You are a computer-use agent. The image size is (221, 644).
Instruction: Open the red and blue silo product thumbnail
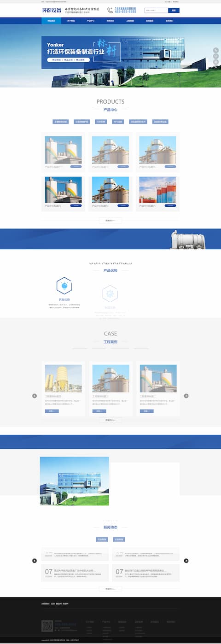point(157,190)
